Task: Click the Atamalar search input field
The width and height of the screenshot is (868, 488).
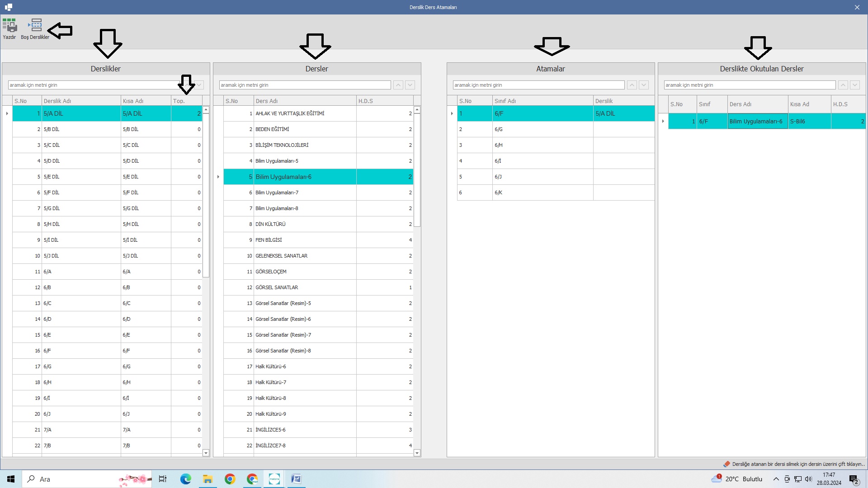Action: tap(539, 85)
